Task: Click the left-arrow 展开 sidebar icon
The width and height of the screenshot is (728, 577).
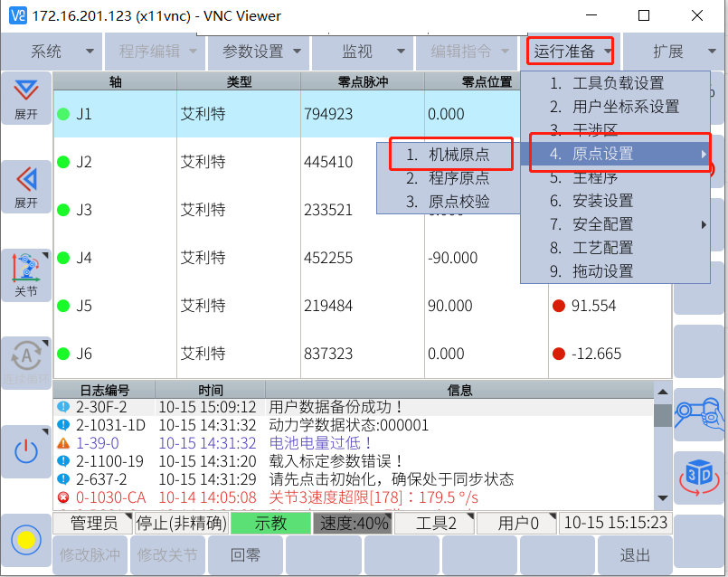Action: [x=25, y=185]
